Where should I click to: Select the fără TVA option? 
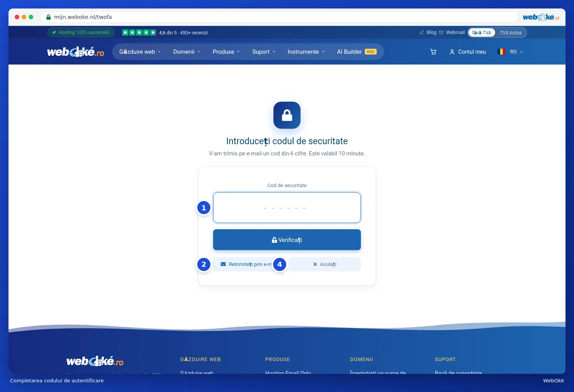(482, 32)
